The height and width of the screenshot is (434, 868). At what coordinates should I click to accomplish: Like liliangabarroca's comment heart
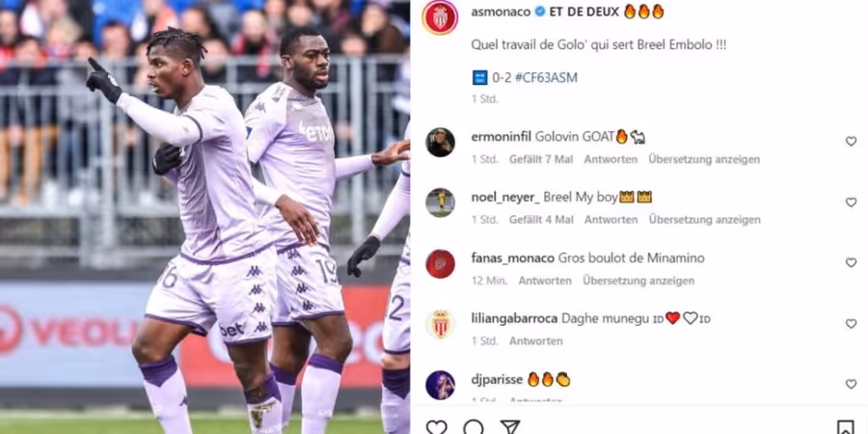[x=851, y=324]
